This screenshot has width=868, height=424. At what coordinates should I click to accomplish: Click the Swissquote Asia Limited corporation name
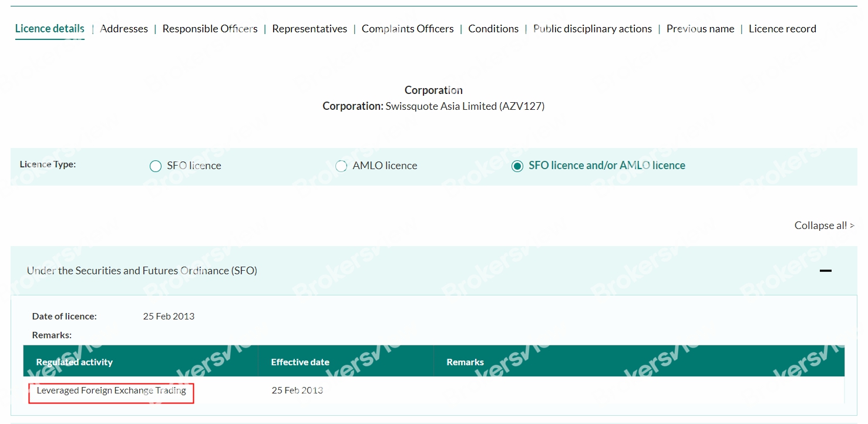[465, 106]
